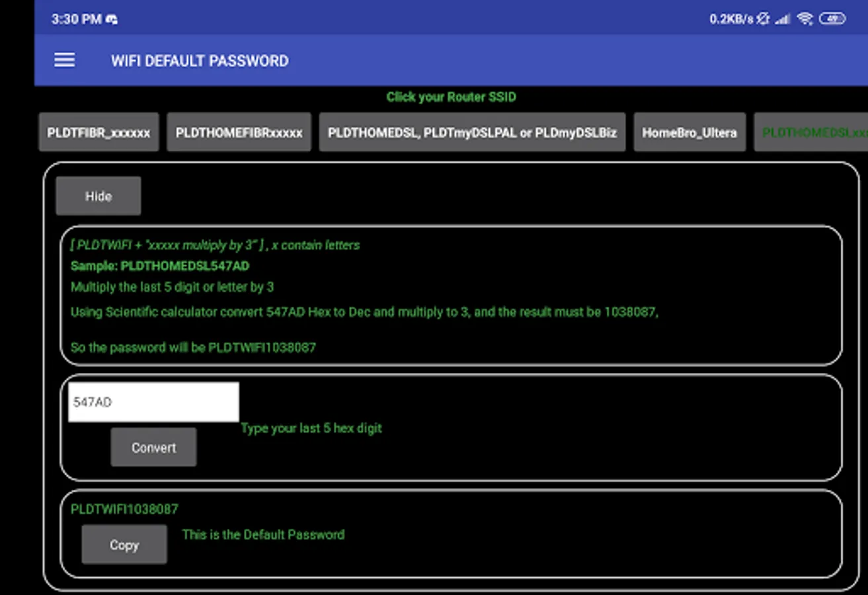Screen dimensions: 868x595
Task: Click the Convert button
Action: (153, 448)
